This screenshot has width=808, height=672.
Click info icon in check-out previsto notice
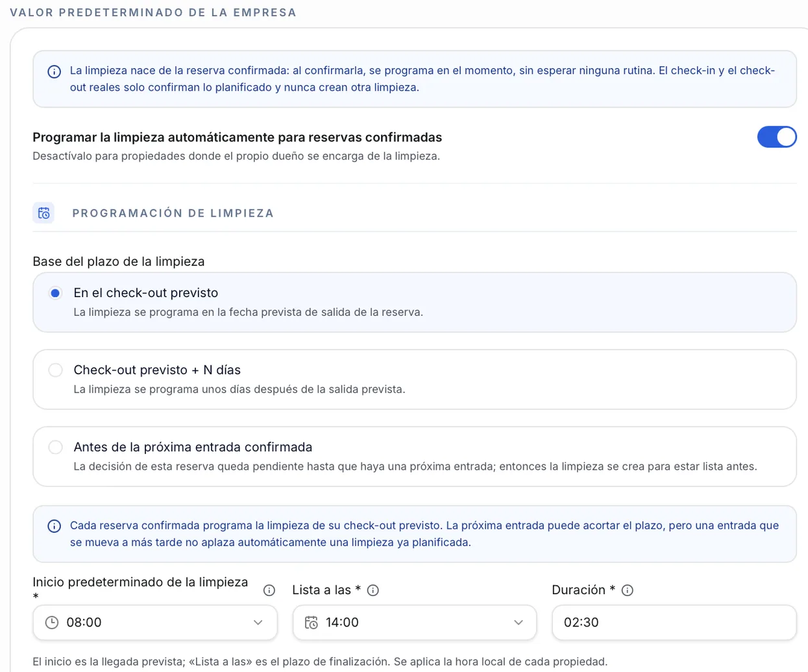click(55, 526)
